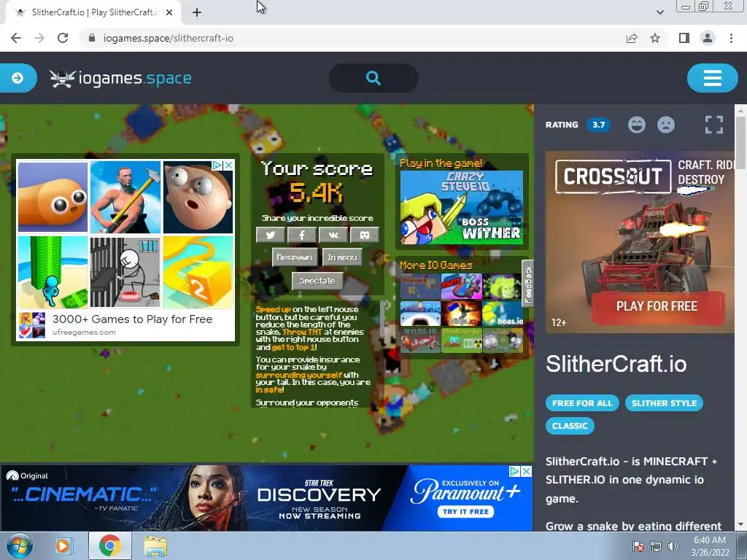Launch Windows Media Player from the taskbar

tap(63, 545)
